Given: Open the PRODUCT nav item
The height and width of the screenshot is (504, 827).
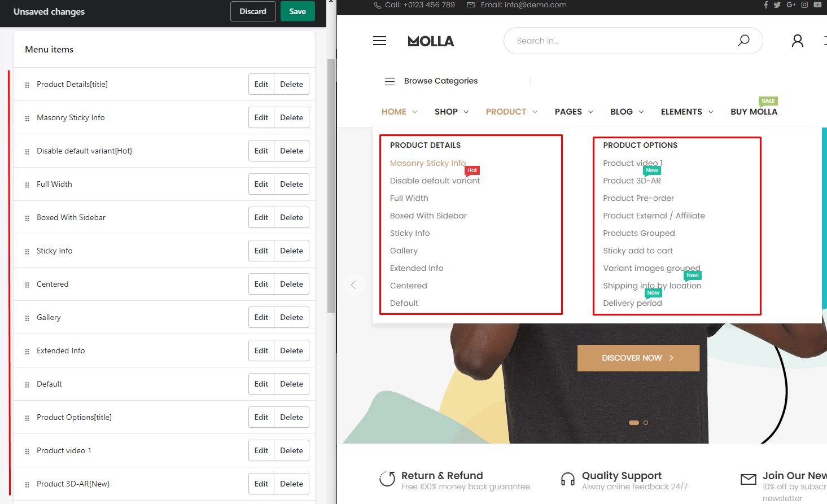Looking at the screenshot, I should pos(506,112).
